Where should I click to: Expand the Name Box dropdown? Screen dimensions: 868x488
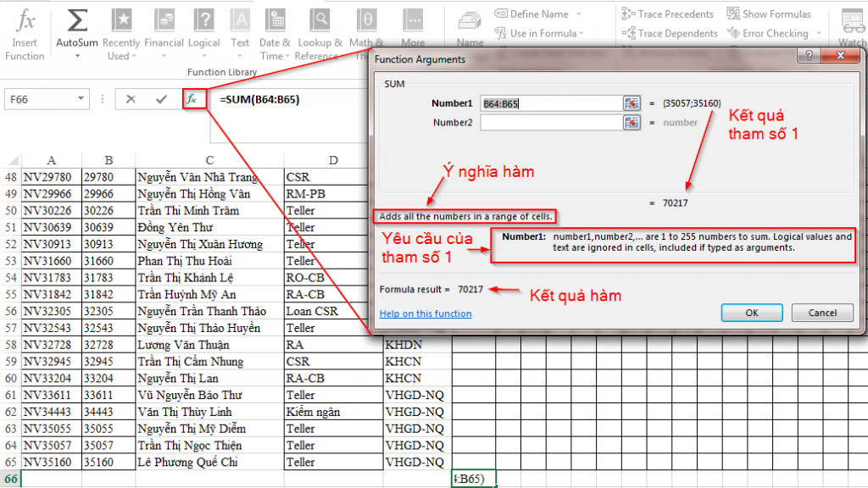81,99
